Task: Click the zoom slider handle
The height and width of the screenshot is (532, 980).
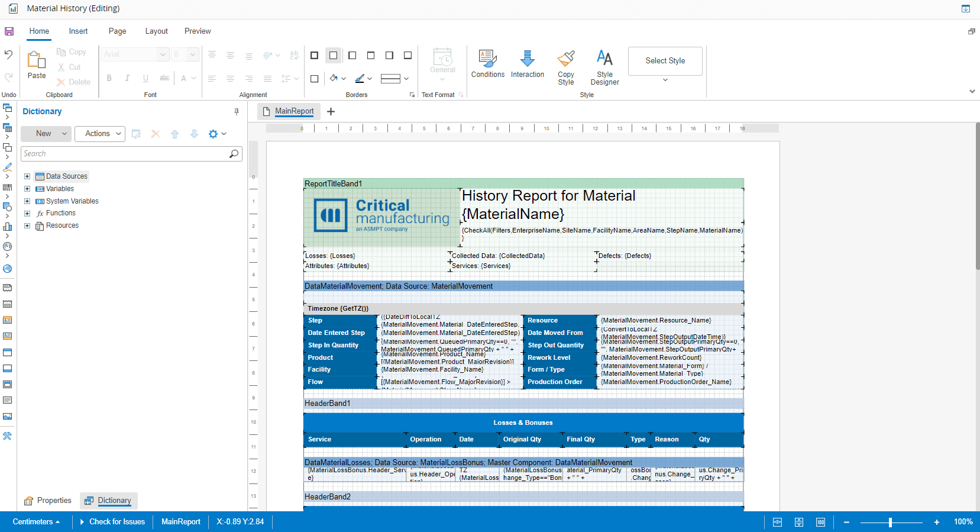Action: point(890,522)
